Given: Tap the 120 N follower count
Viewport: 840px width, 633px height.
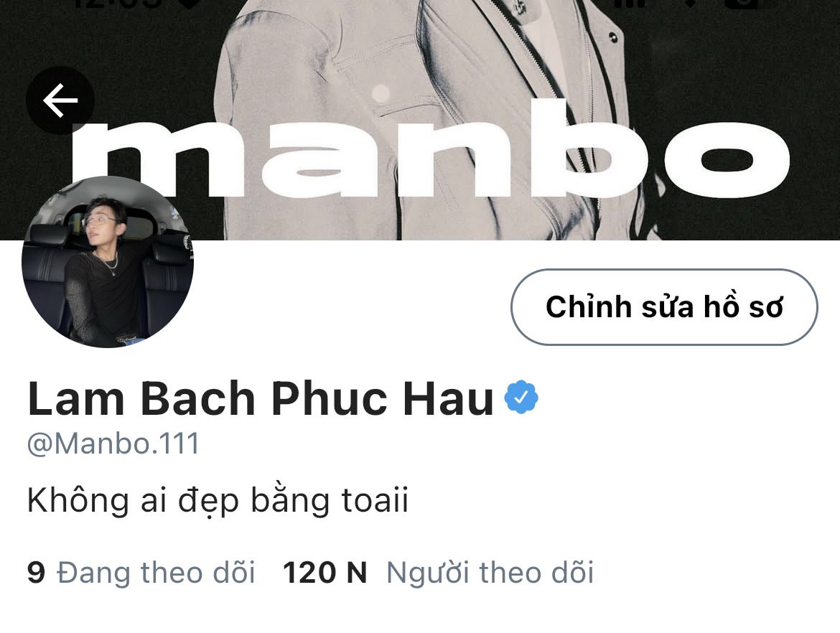Looking at the screenshot, I should (x=325, y=573).
